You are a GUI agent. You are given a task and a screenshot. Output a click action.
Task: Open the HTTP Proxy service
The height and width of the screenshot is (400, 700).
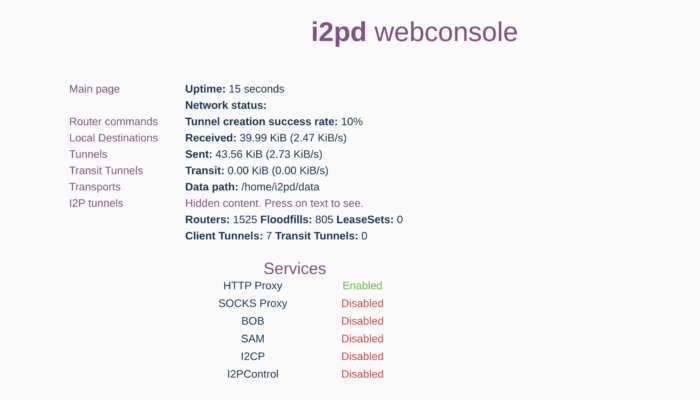click(252, 285)
